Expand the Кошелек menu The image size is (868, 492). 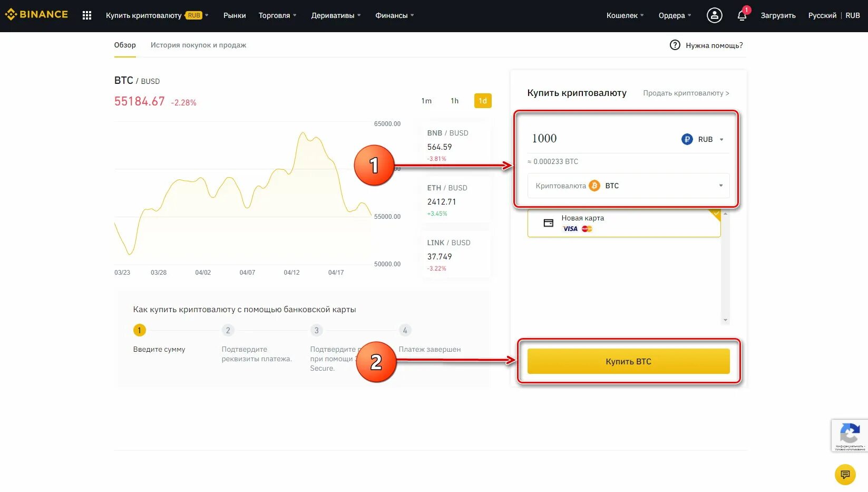[x=625, y=15]
